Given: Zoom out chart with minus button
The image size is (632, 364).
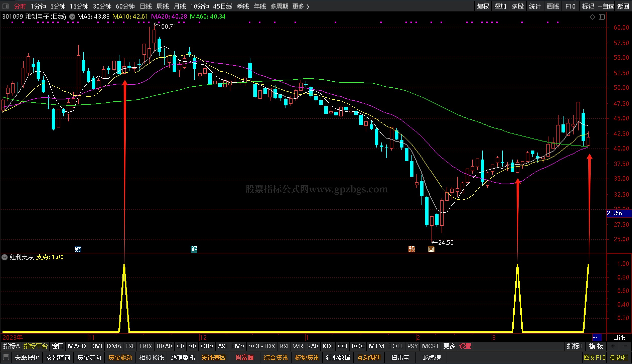Looking at the screenshot, I should (625, 346).
